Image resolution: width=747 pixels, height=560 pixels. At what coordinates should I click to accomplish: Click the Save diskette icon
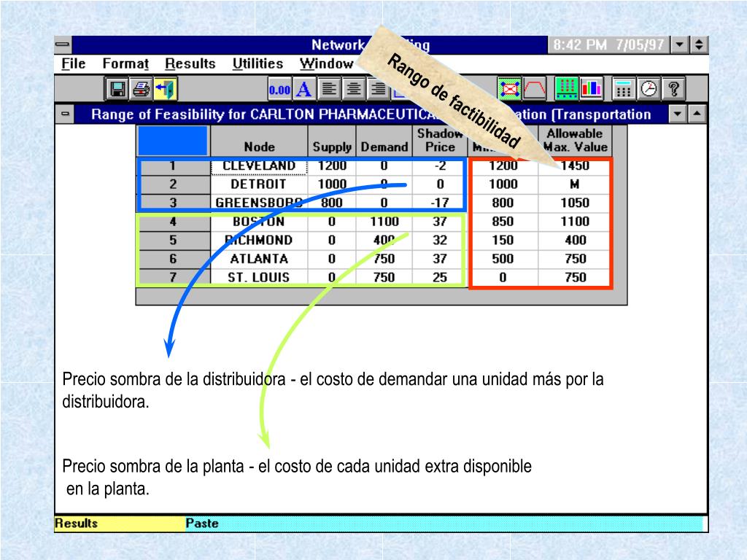click(117, 89)
